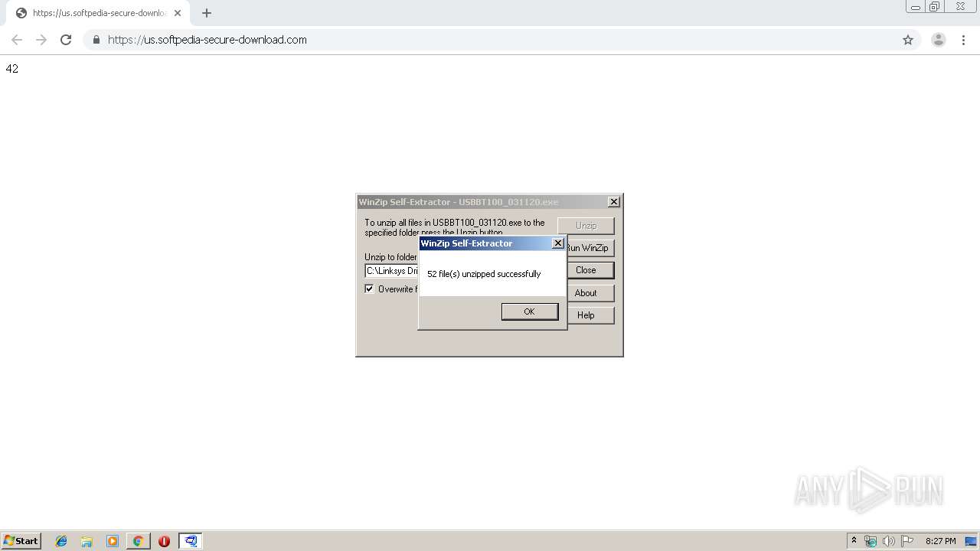The width and height of the screenshot is (980, 551).
Task: Click the address bar URL
Action: pyautogui.click(x=207, y=40)
